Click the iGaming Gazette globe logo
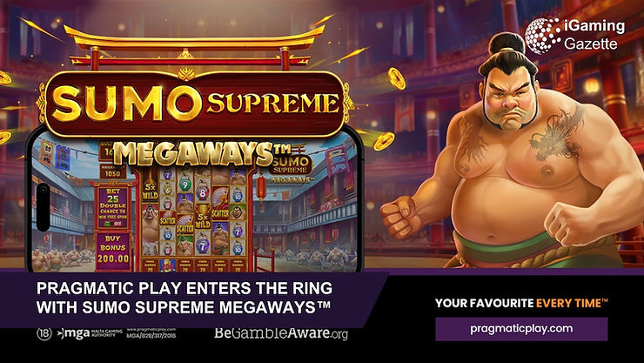Image resolution: width=644 pixels, height=363 pixels. [x=543, y=36]
